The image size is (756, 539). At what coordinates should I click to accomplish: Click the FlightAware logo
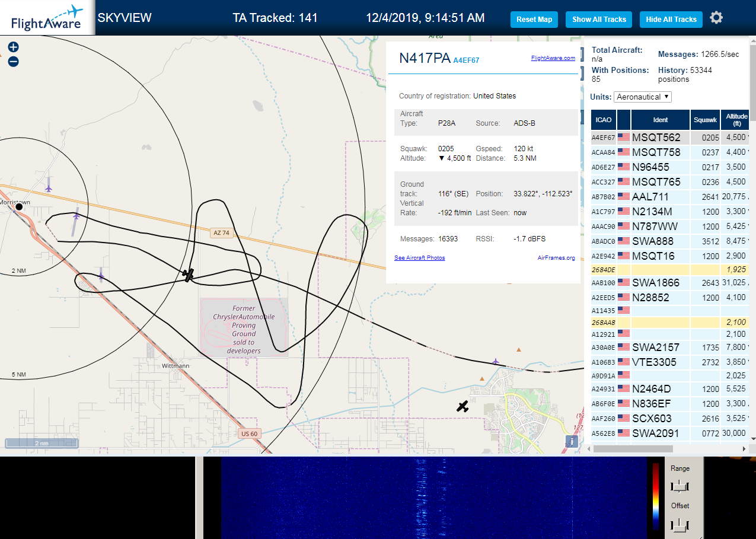(46, 18)
